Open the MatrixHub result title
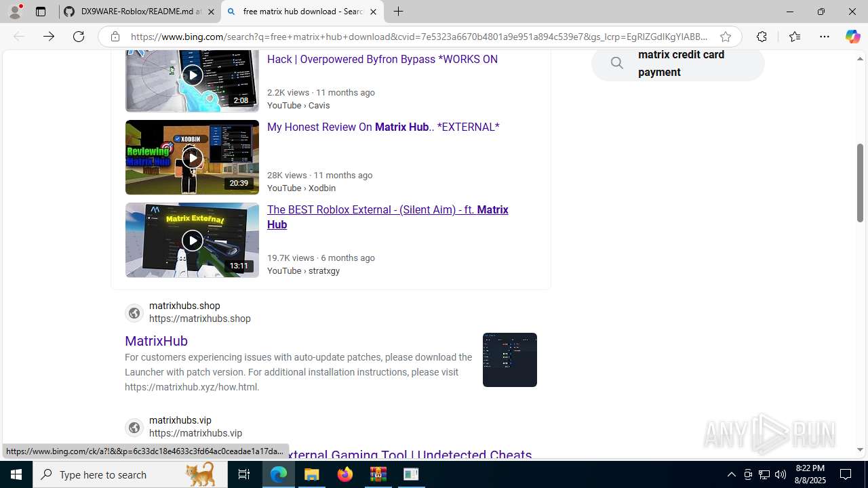This screenshot has height=488, width=868. coord(156,341)
